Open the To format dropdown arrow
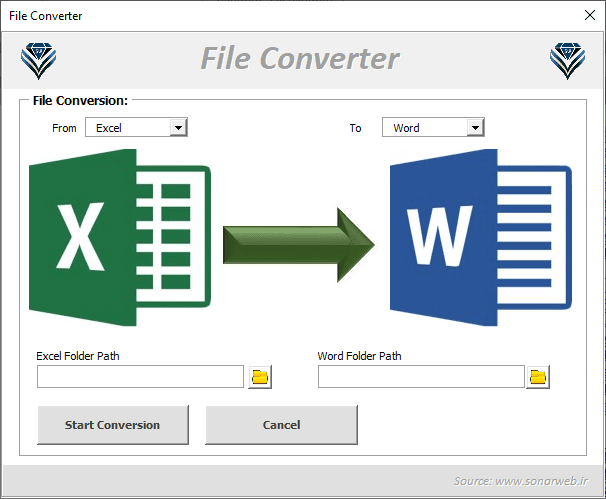606x499 pixels. point(475,128)
